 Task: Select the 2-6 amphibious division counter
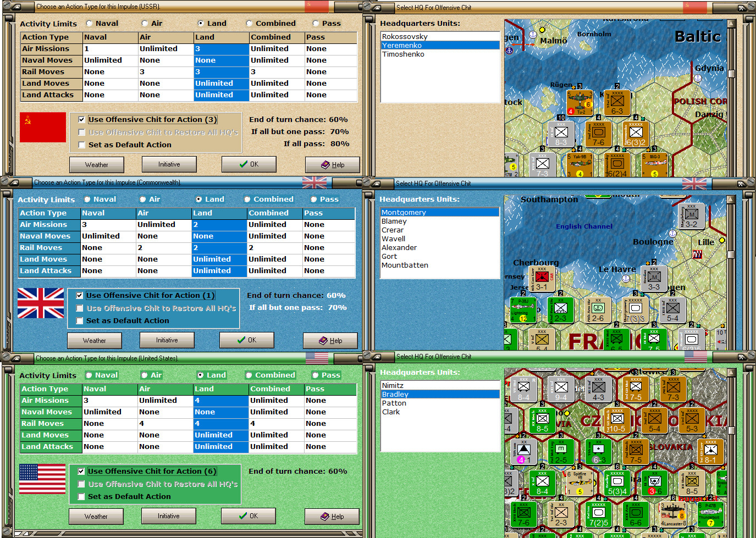point(598,310)
